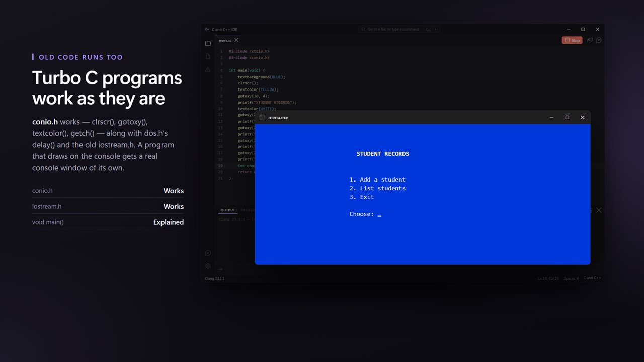This screenshot has width=644, height=362.
Task: Click the feedback bubble icon at top right
Action: click(x=599, y=40)
